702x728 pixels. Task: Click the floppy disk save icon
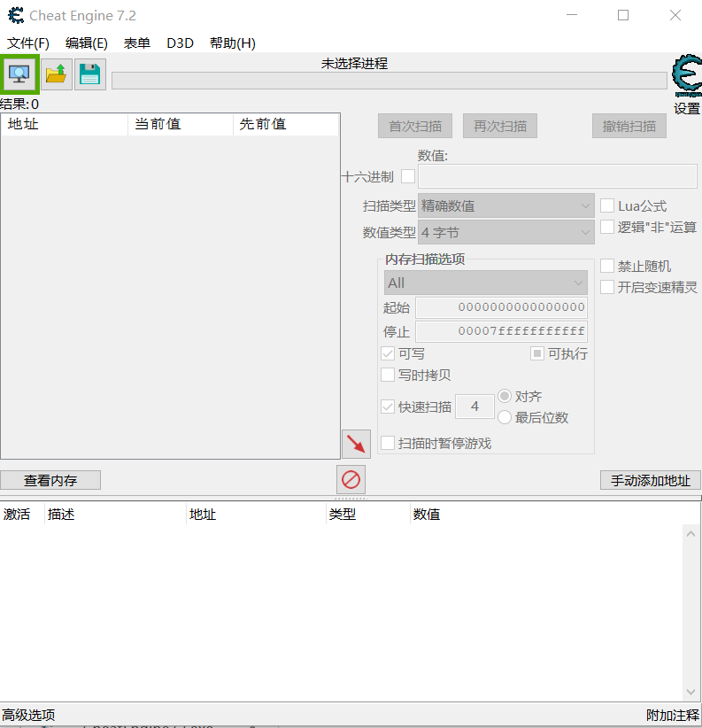[90, 74]
